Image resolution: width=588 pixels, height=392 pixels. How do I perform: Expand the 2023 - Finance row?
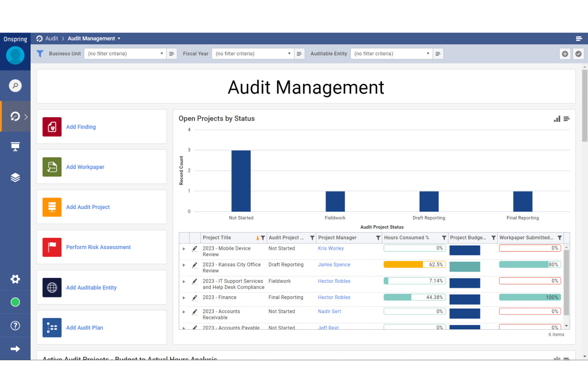pos(184,297)
